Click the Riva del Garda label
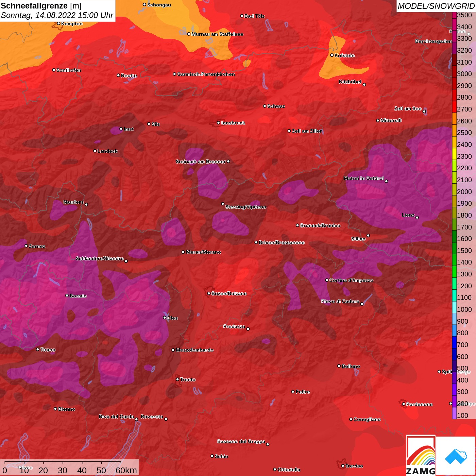The image size is (476, 476). (116, 417)
